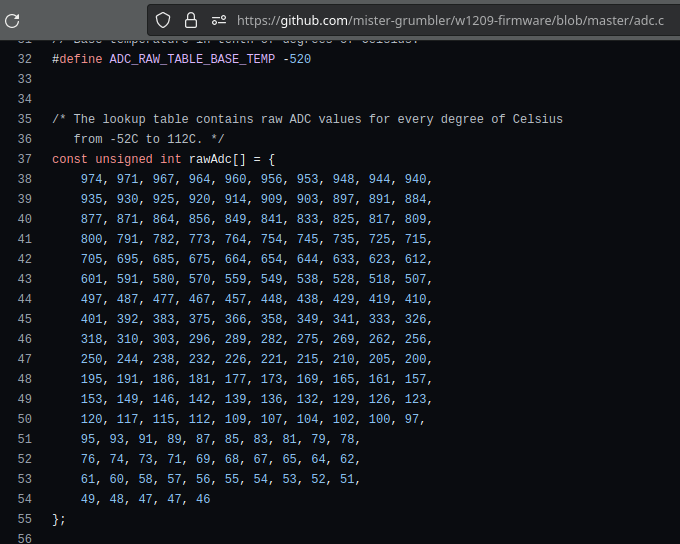Click the value 800 on line 41
680x544 pixels.
(92, 239)
